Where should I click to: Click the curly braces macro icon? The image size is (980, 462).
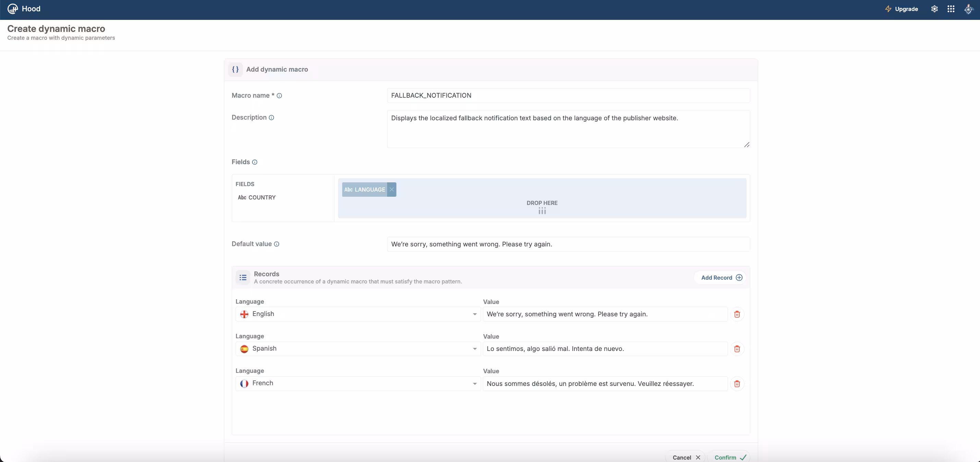point(235,69)
